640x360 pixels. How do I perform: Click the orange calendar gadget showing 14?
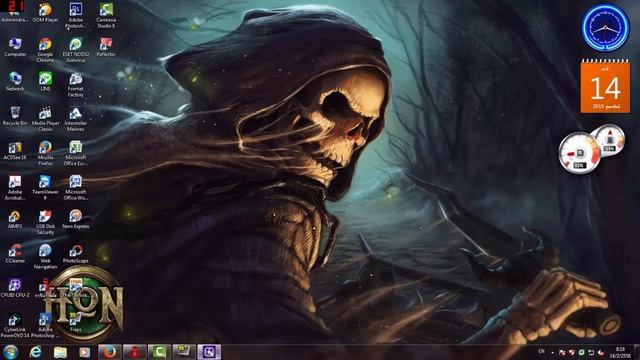[605, 86]
